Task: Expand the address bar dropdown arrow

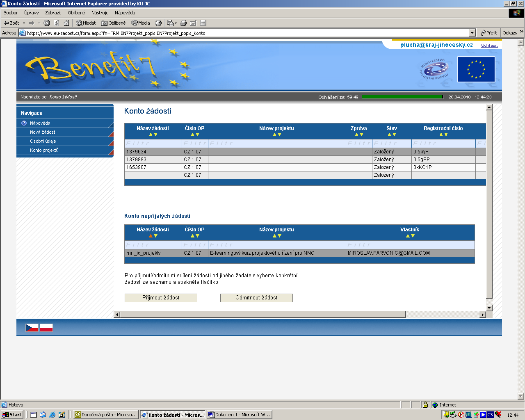Action: coord(472,33)
